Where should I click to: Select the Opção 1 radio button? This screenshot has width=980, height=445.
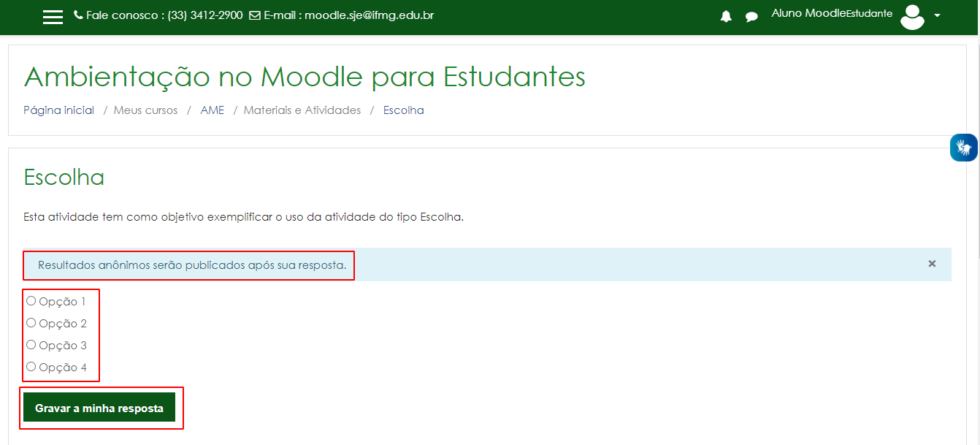31,300
